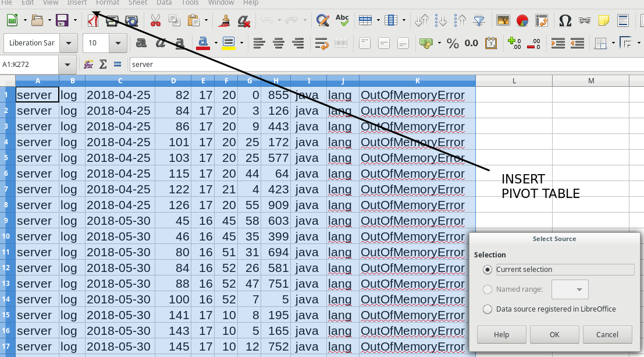Click Cancel in Select Source dialog
The image size is (644, 357).
click(607, 334)
